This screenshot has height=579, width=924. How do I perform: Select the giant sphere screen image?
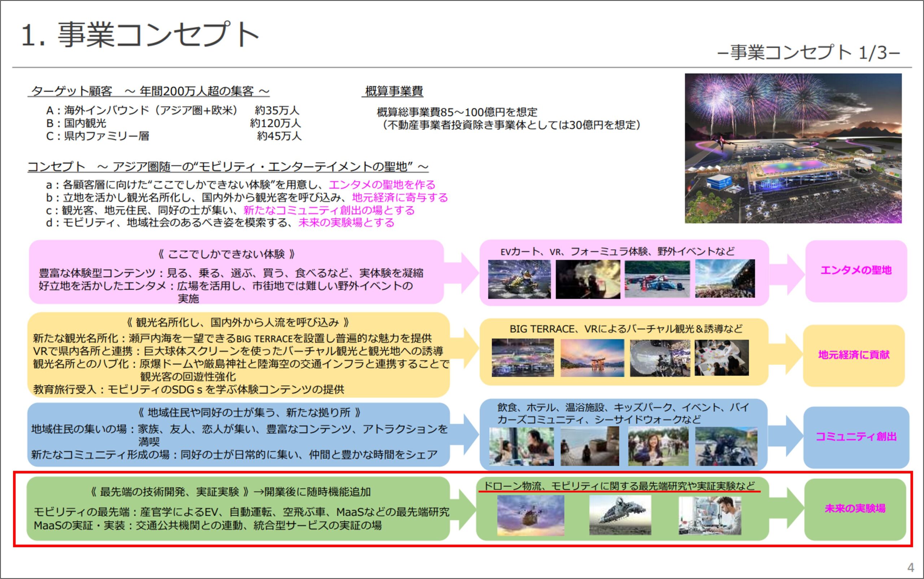click(660, 358)
